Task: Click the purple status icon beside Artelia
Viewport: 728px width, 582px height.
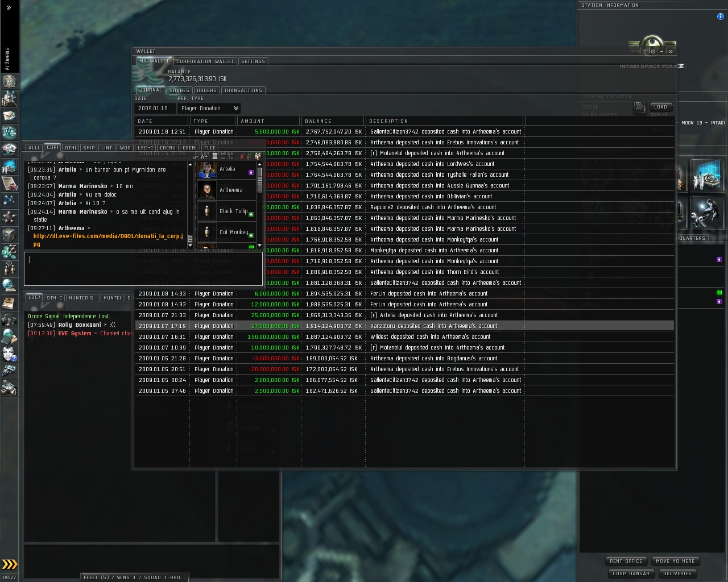Action: click(251, 172)
